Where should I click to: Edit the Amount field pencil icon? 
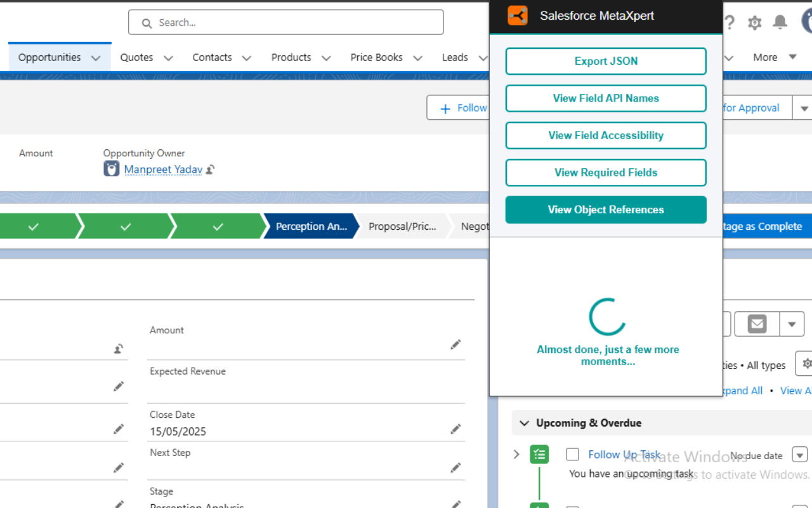point(455,345)
